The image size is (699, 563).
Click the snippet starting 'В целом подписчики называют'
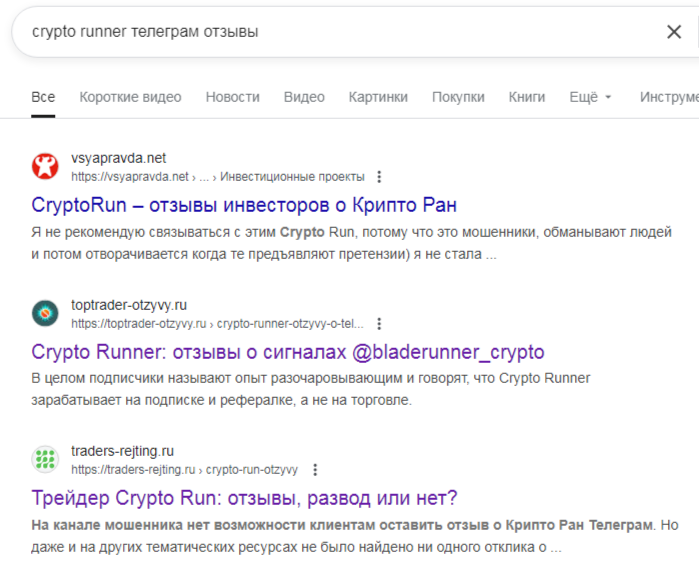coord(311,389)
